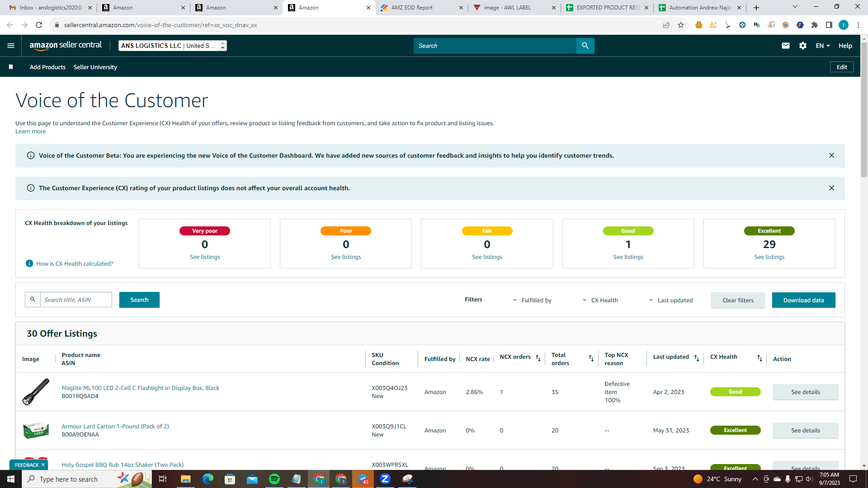
Task: Reload the page with the browser refresh icon
Action: pyautogui.click(x=39, y=25)
